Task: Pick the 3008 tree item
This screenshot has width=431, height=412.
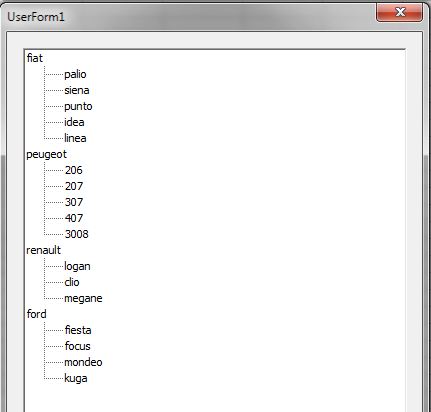Action: [x=77, y=234]
